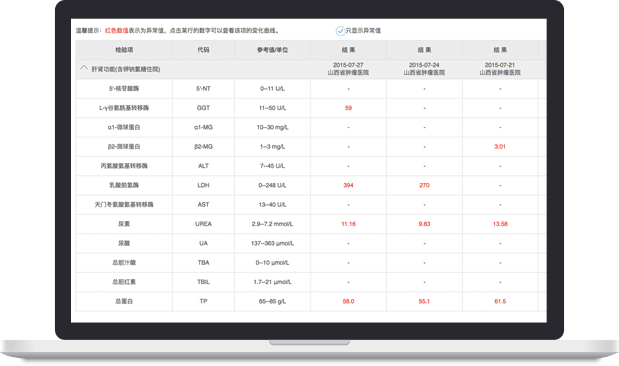
Task: Click the β2-MG value 3.01
Action: (x=500, y=146)
